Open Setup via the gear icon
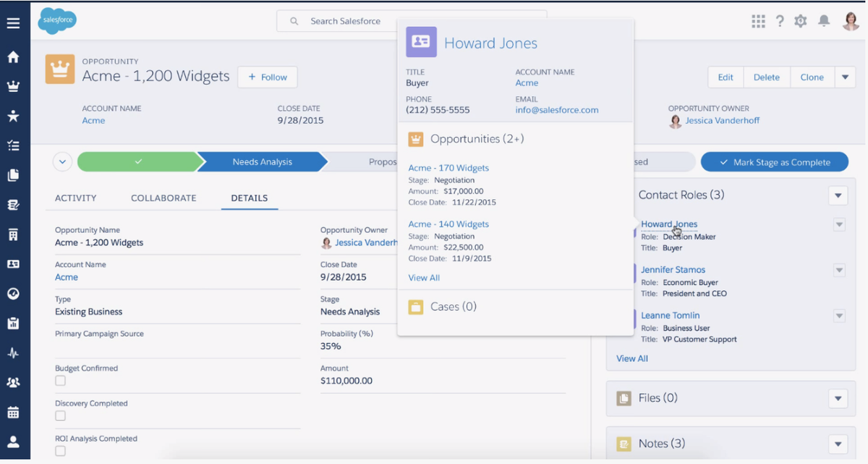868x464 pixels. pos(801,21)
